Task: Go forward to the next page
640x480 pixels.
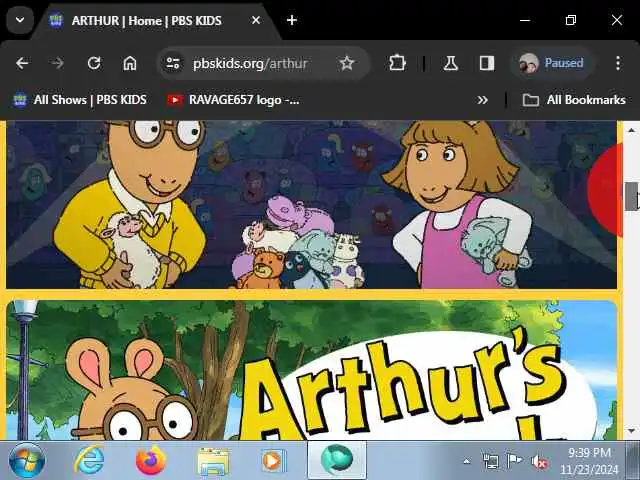Action: pos(58,63)
